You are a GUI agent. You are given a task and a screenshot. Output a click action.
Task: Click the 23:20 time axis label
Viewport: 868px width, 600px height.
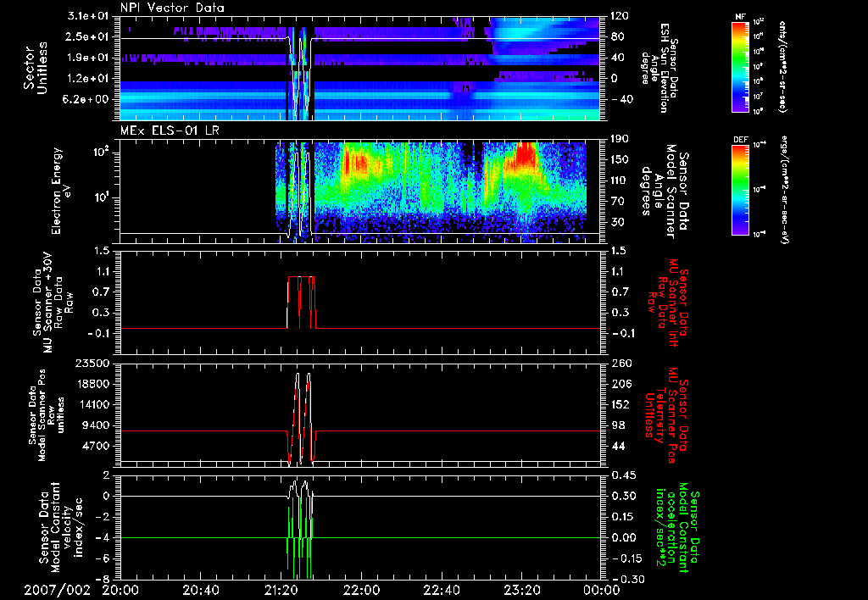pyautogui.click(x=522, y=588)
